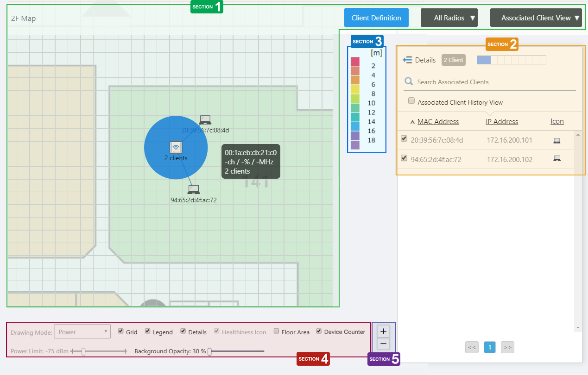Image resolution: width=588 pixels, height=375 pixels.
Task: Sort by MAC Address column header
Action: 438,122
